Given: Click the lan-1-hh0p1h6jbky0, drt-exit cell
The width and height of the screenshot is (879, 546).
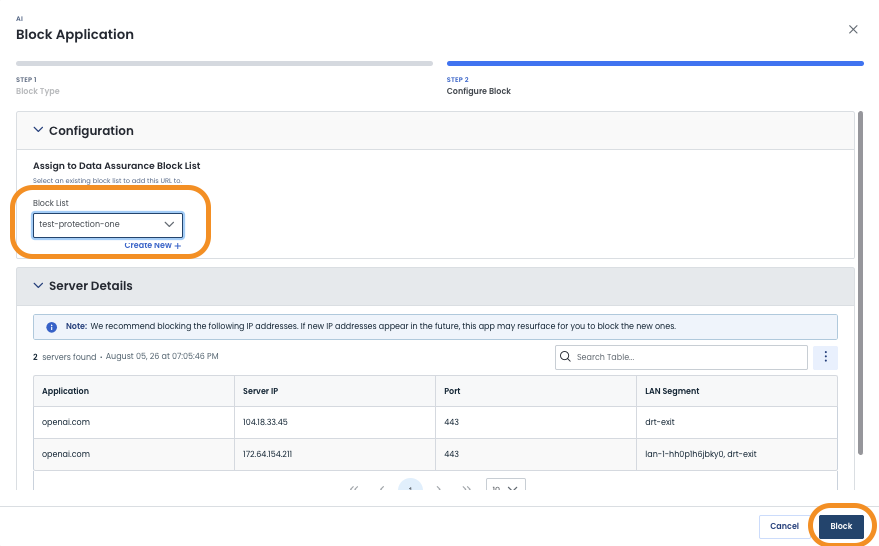Looking at the screenshot, I should pyautogui.click(x=737, y=454).
